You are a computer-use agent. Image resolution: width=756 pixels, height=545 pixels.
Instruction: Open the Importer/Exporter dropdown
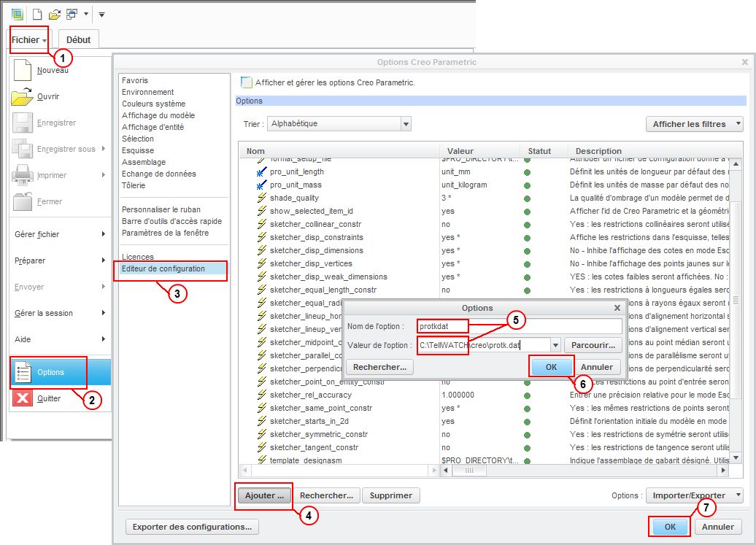[694, 496]
